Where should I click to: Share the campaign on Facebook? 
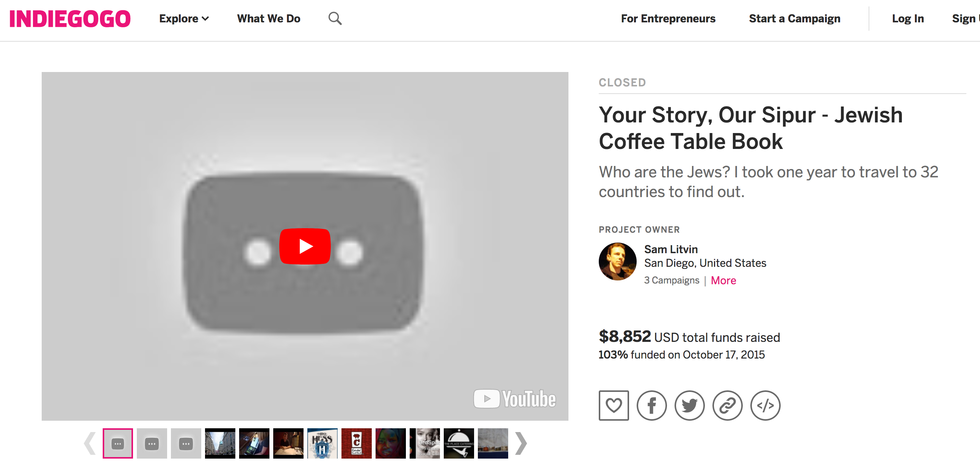click(x=651, y=405)
